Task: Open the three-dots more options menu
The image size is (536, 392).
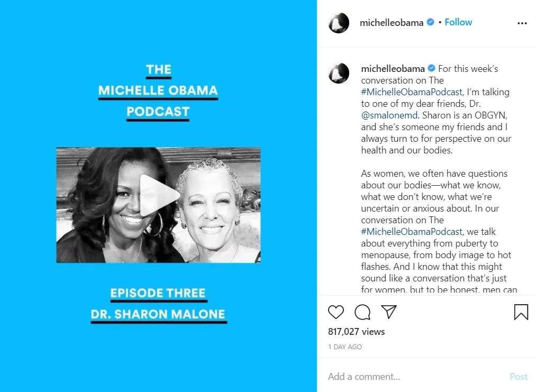Action: coord(522,23)
